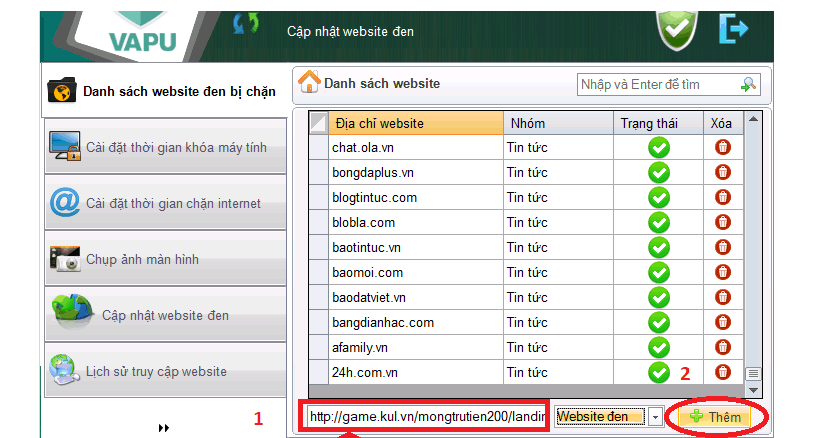Sort by Địa chỉ website column header

coord(416,123)
